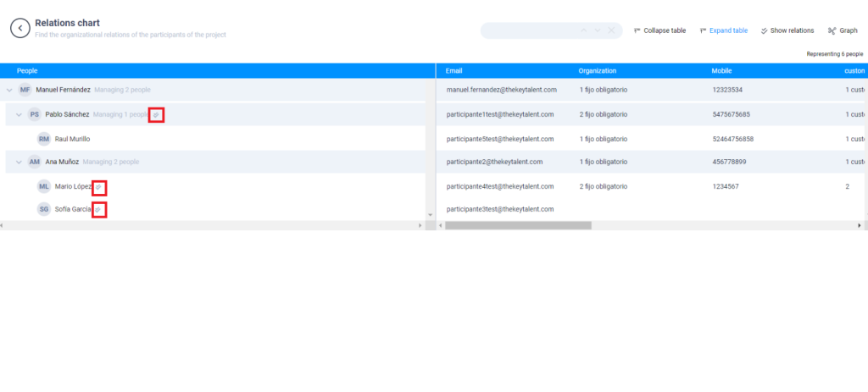The width and height of the screenshot is (868, 392).
Task: Click the relations icon beside Sofía García
Action: coord(98,209)
